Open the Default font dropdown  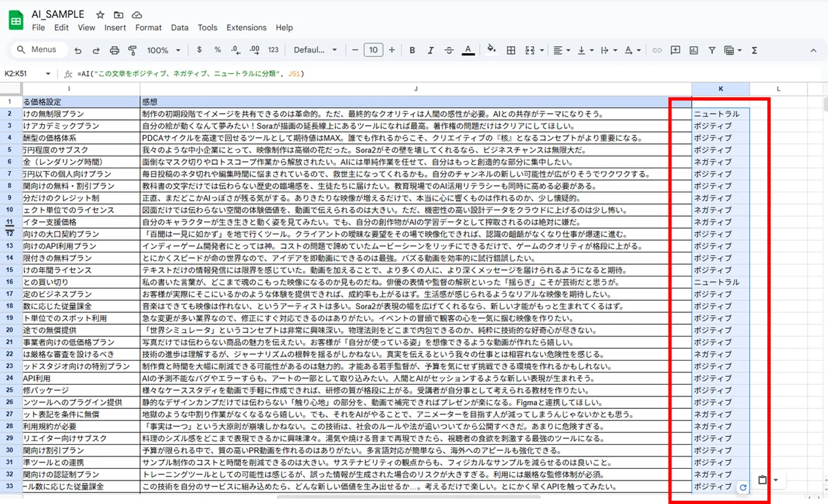point(315,50)
